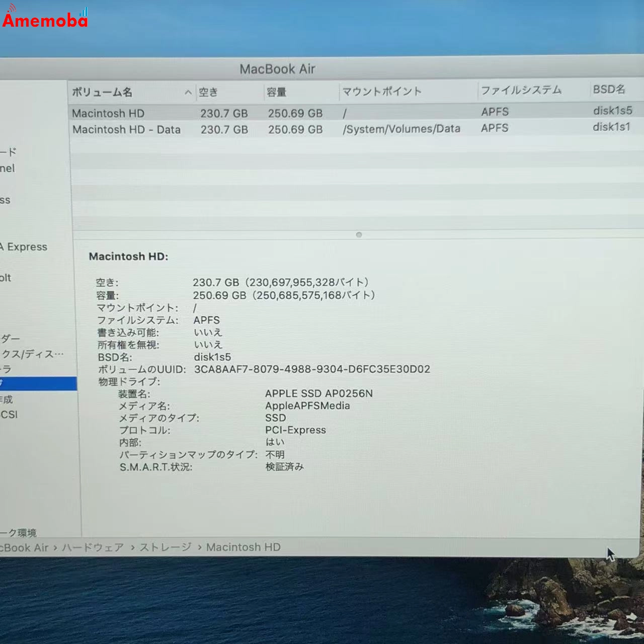Click the sort chevron on ボリューム名 column
Screen dimensions: 644x644
[x=188, y=92]
